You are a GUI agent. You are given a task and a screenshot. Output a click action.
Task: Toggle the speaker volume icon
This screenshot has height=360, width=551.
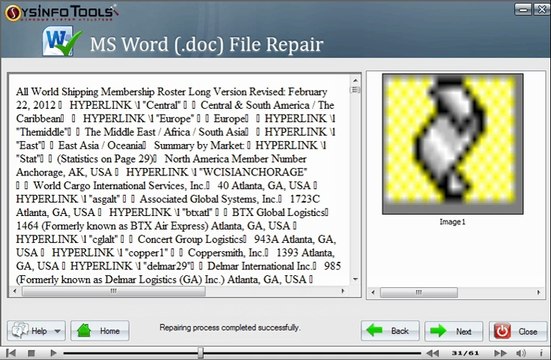(x=521, y=353)
